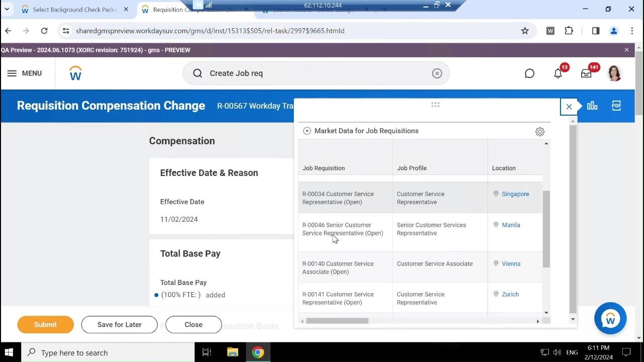This screenshot has height=362, width=644.
Task: Open the Singapore location link
Action: point(515,194)
